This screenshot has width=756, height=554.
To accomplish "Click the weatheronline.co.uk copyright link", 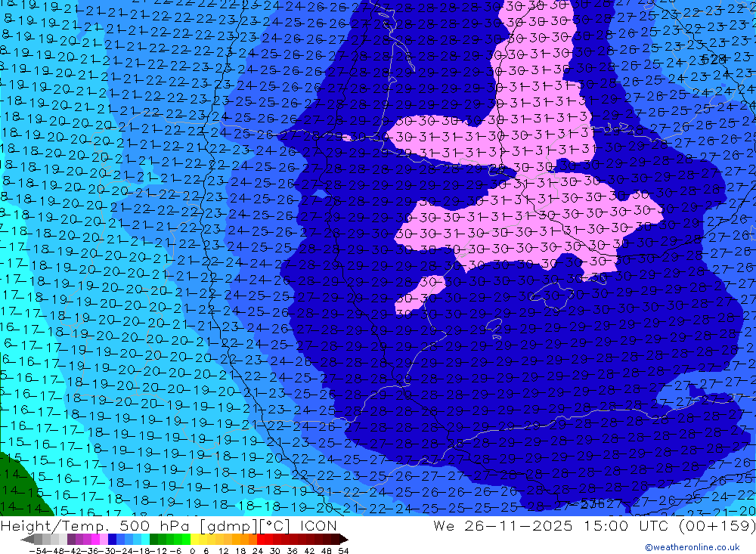I will coord(692,547).
